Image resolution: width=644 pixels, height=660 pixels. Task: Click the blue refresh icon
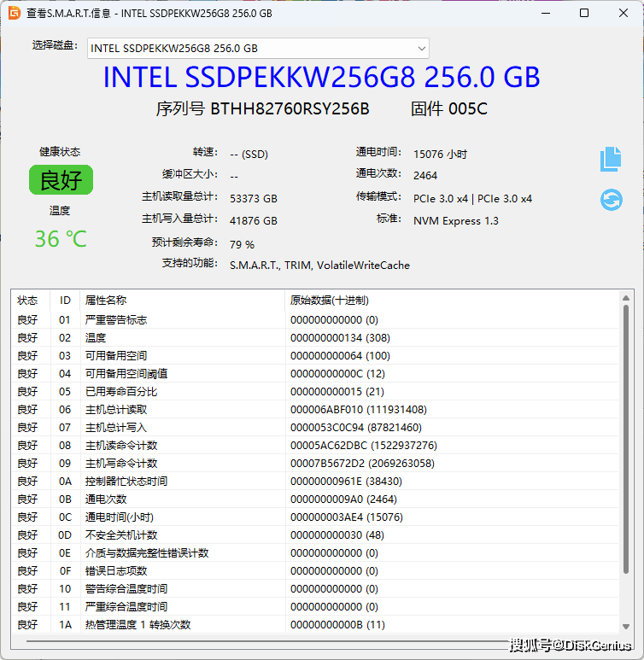click(611, 200)
